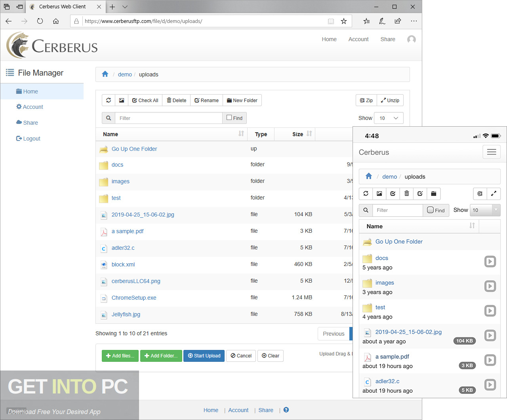
Task: Click the home breadcrumb icon in the mobile view
Action: [369, 176]
